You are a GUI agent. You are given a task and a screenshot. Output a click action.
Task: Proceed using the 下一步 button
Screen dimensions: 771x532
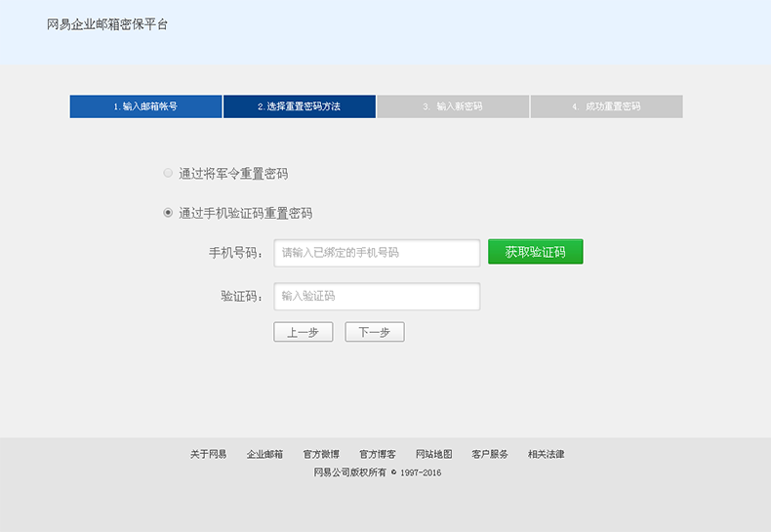[374, 332]
